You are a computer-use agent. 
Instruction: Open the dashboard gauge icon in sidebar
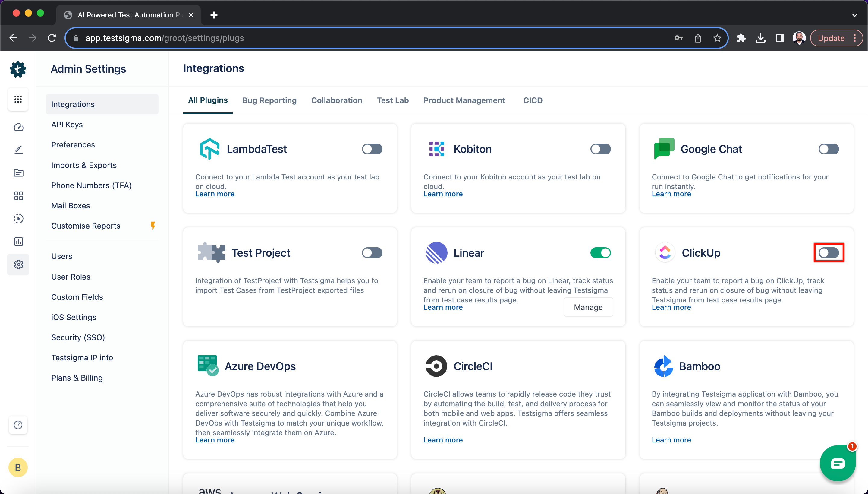[18, 127]
